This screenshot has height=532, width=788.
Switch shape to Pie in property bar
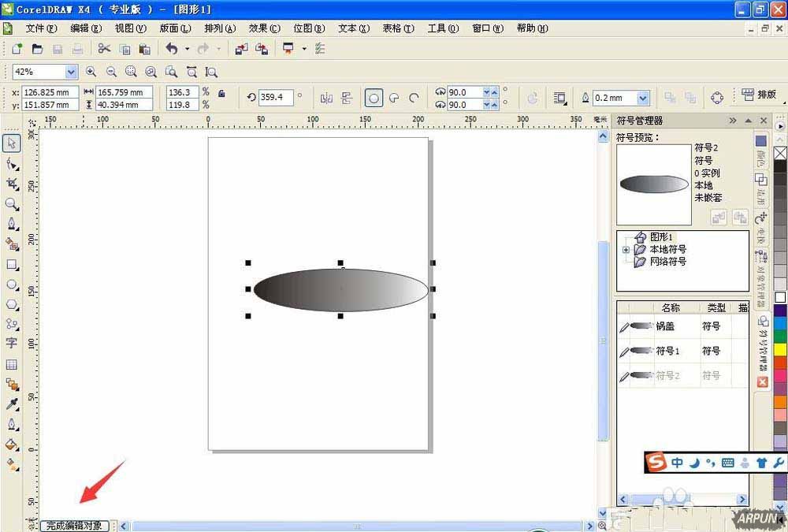pyautogui.click(x=394, y=99)
